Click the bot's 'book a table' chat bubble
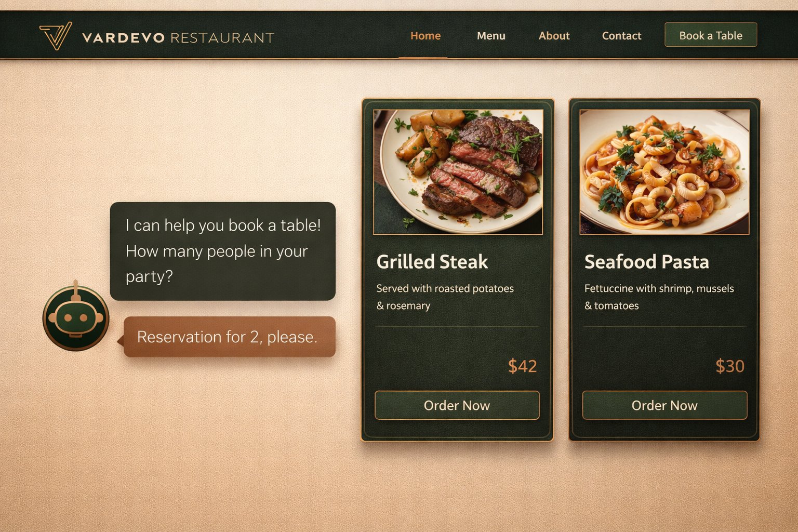 [223, 251]
